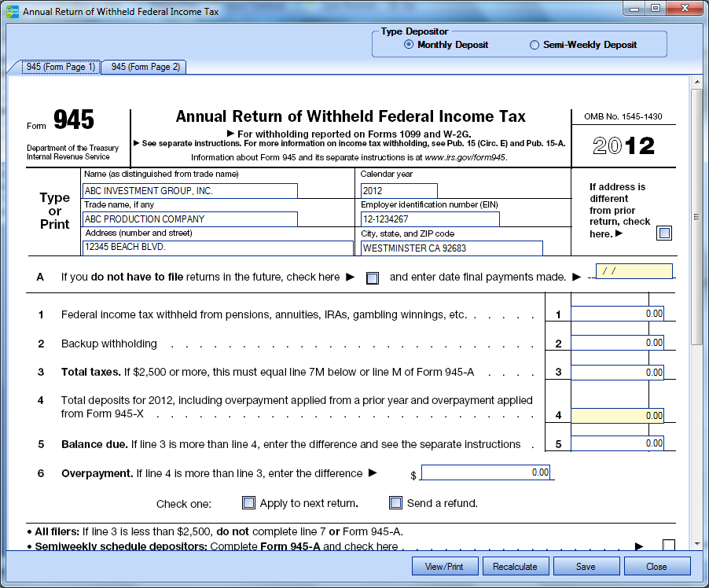709x588 pixels.
Task: Click the Recalculate button
Action: [515, 566]
